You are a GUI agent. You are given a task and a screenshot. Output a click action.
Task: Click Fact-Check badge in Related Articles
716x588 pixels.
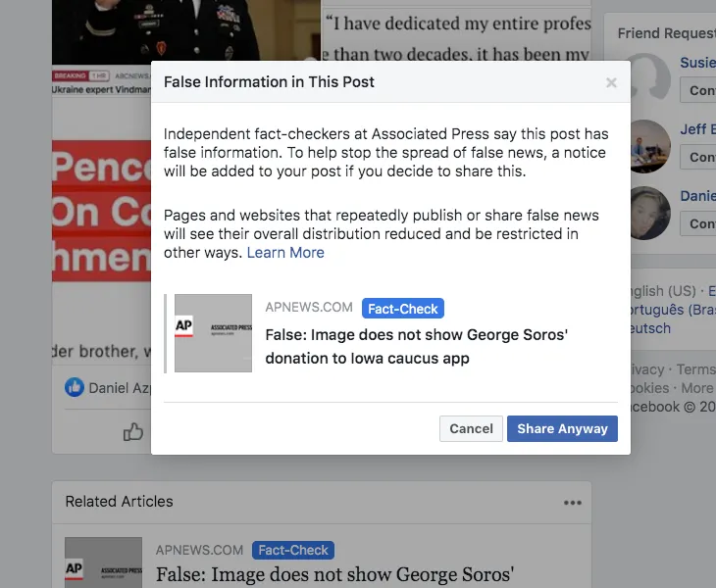click(292, 550)
